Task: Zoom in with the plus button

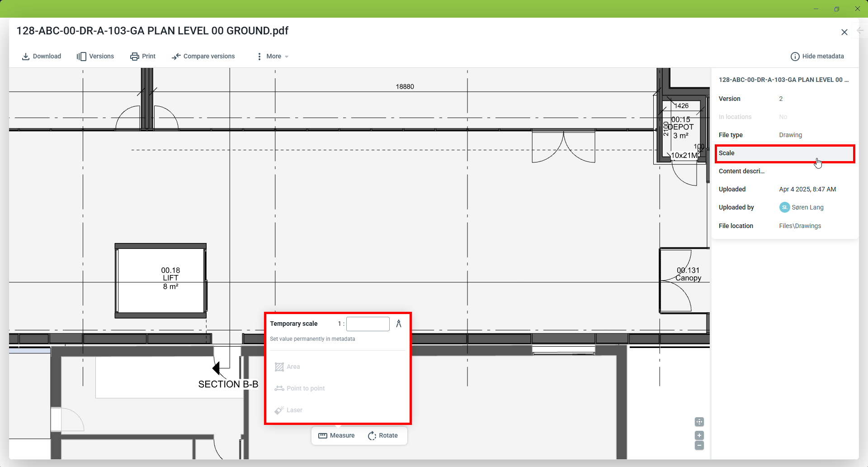Action: [x=699, y=435]
